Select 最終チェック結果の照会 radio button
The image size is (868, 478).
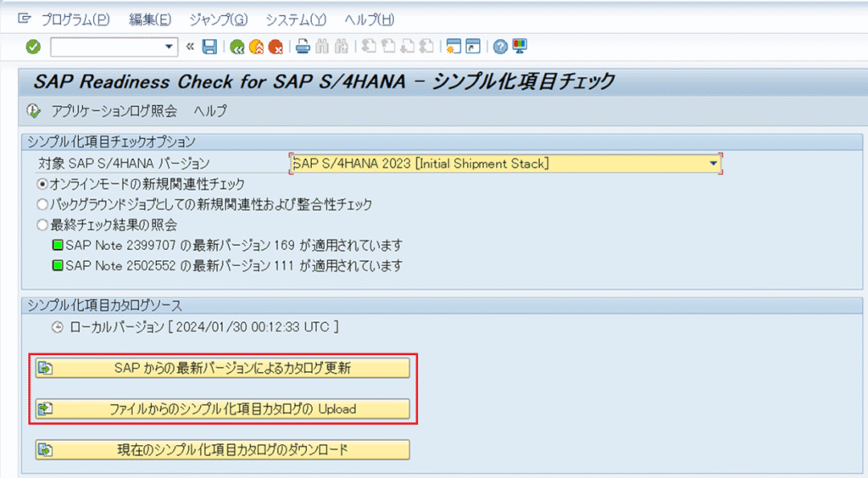[42, 225]
